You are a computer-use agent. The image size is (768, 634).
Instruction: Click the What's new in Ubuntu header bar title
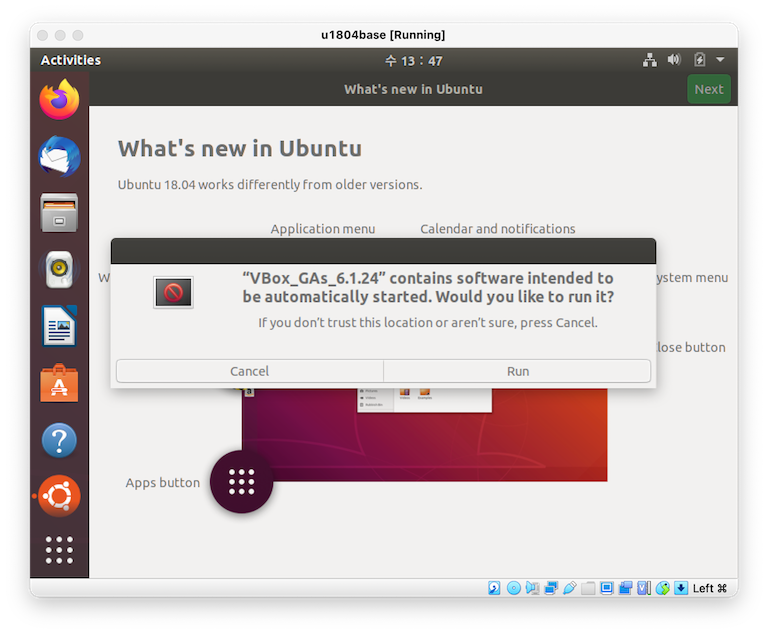click(x=413, y=89)
